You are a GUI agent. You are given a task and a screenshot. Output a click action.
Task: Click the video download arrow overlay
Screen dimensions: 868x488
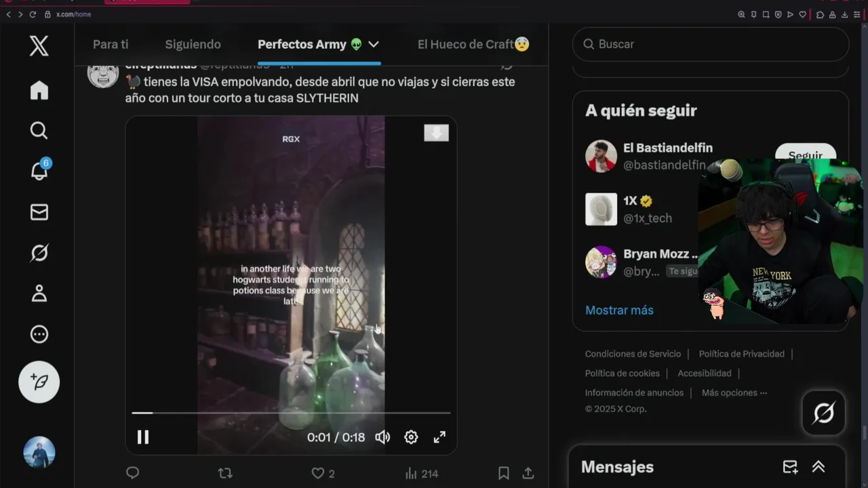click(x=436, y=133)
